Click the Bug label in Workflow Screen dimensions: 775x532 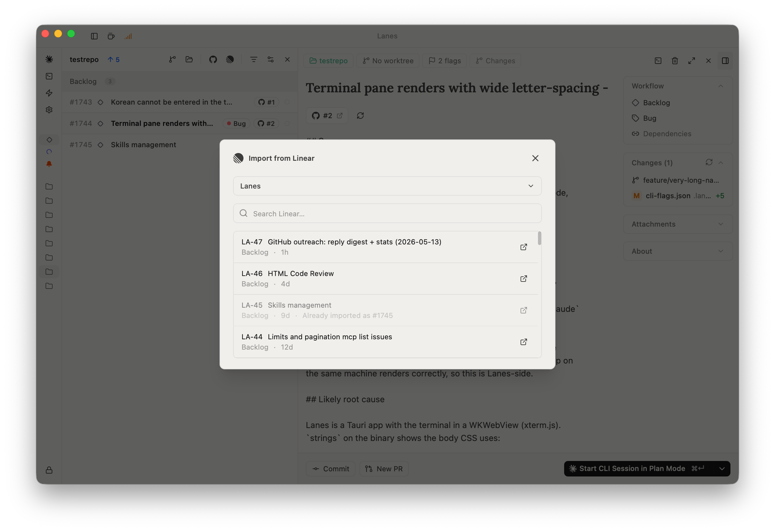(644, 118)
